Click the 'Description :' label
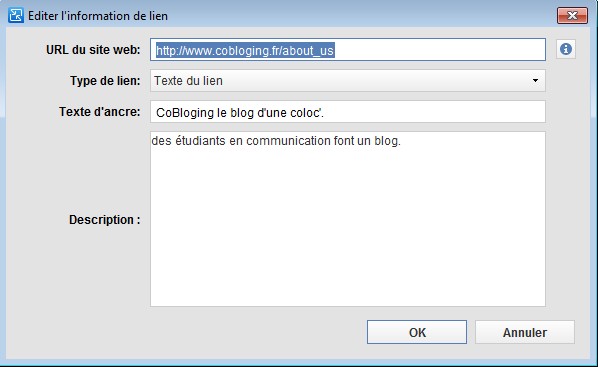The image size is (598, 367). 104,220
